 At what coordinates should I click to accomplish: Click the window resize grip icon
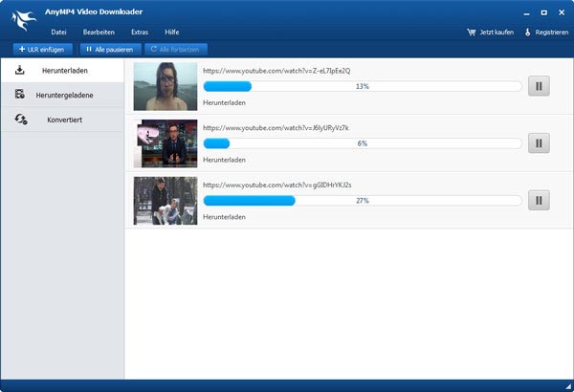(568, 386)
